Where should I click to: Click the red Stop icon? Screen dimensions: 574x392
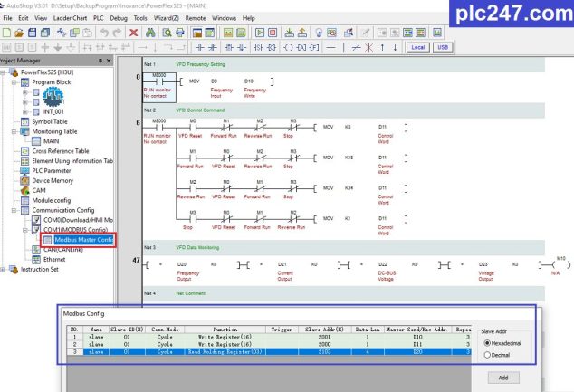click(273, 33)
